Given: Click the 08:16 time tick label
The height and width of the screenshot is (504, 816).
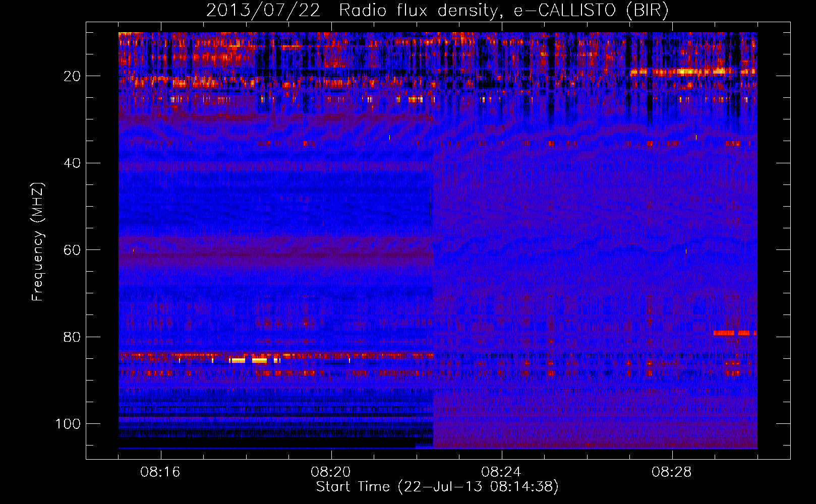Looking at the screenshot, I should pos(160,472).
